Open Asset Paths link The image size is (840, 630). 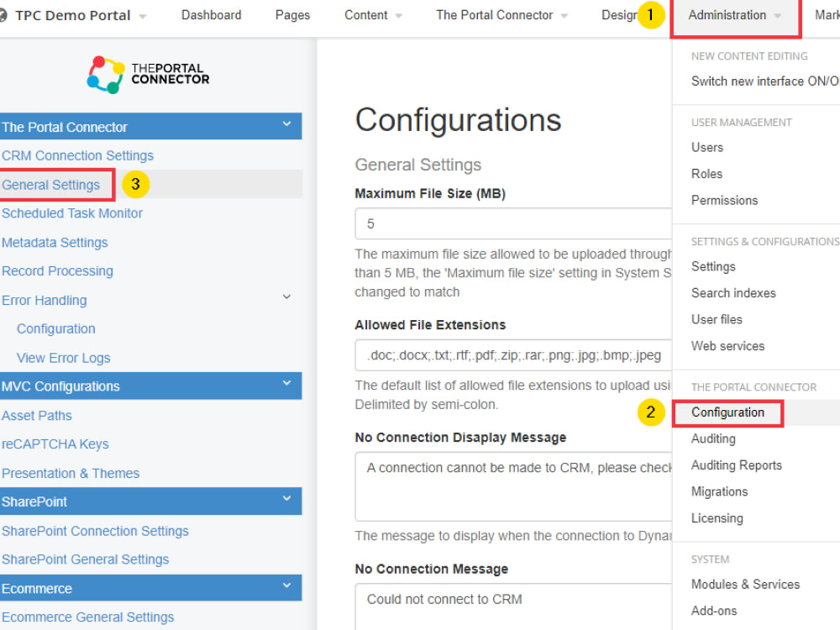tap(36, 416)
